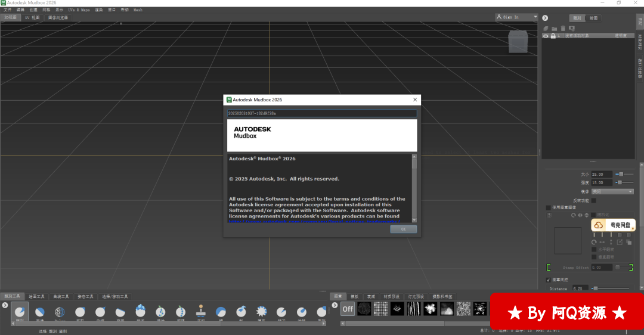Click the delete layer trash icon
This screenshot has height=335, width=644.
(x=563, y=29)
